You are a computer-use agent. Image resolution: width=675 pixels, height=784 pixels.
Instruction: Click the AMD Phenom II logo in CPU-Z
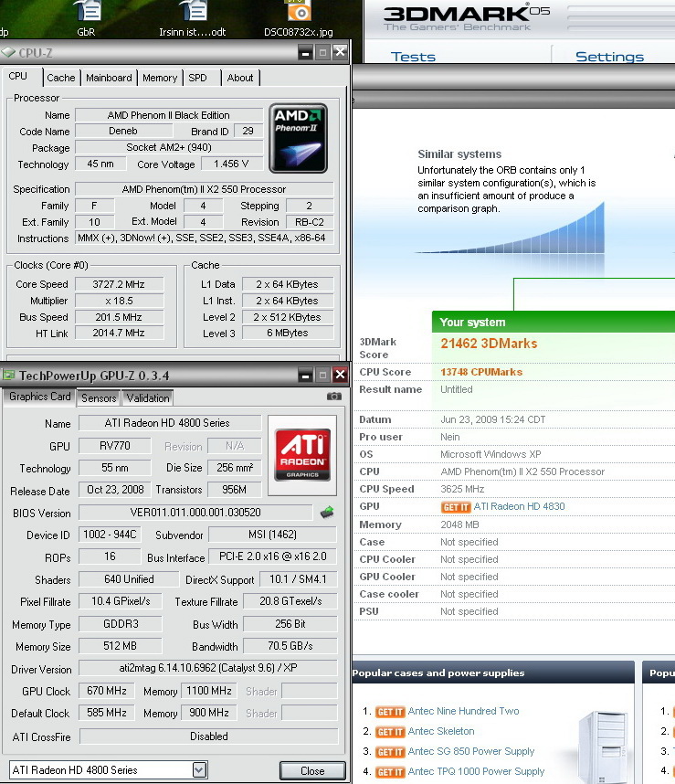click(299, 138)
